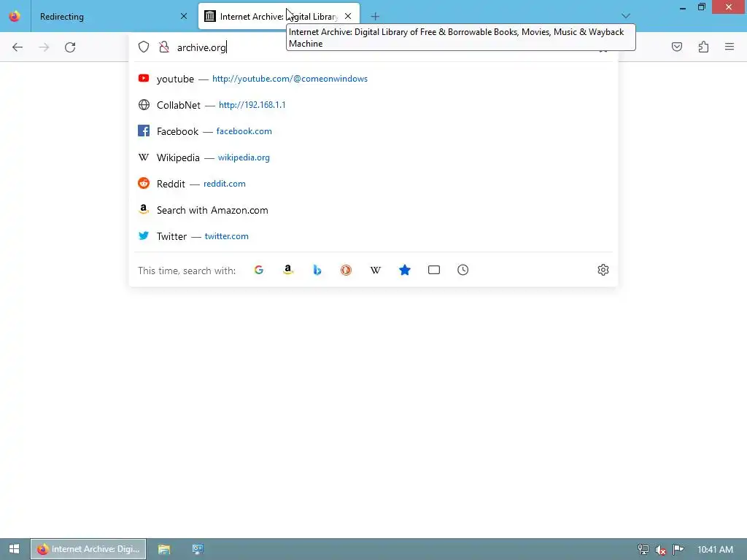Select the Facebook suggestion
The image size is (747, 560).
tap(373, 131)
